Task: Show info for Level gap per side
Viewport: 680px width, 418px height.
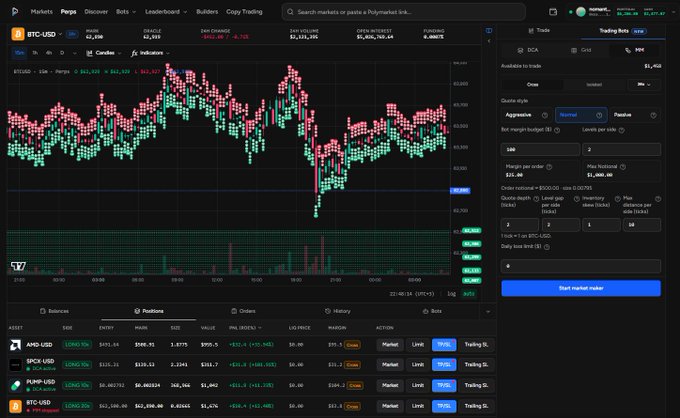Action: click(577, 199)
